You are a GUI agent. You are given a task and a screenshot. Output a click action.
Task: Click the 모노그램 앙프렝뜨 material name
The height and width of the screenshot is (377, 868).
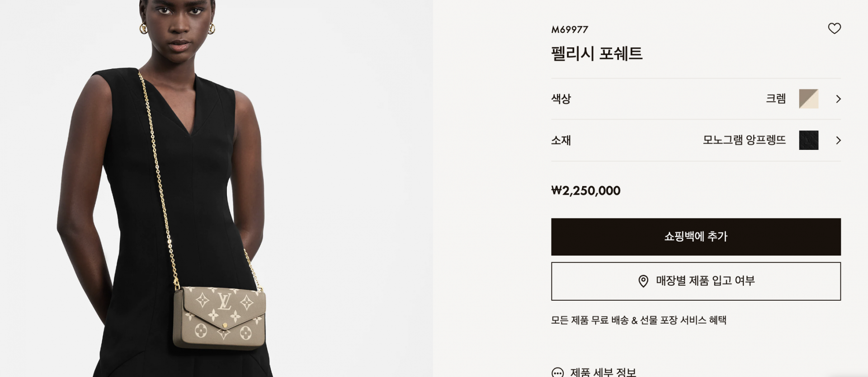point(744,140)
